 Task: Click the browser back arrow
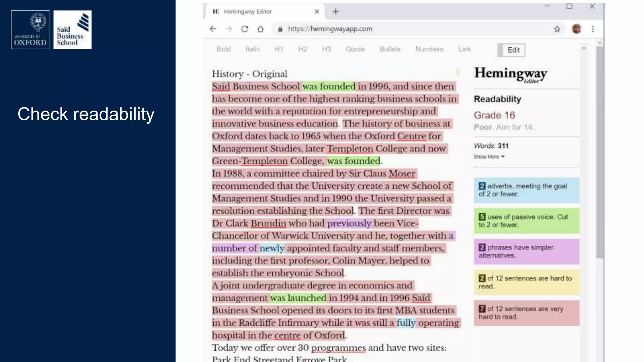tap(213, 29)
